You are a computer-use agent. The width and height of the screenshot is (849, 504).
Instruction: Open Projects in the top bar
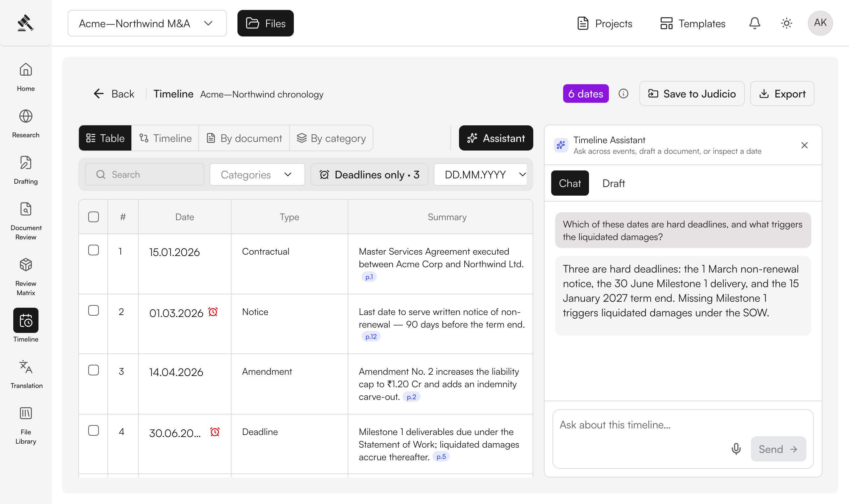point(605,23)
